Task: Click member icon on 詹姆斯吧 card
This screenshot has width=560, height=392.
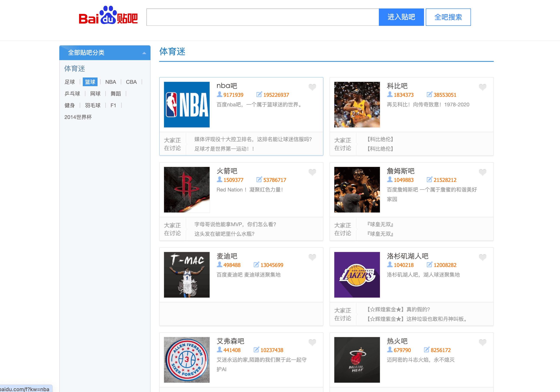Action: tap(390, 180)
